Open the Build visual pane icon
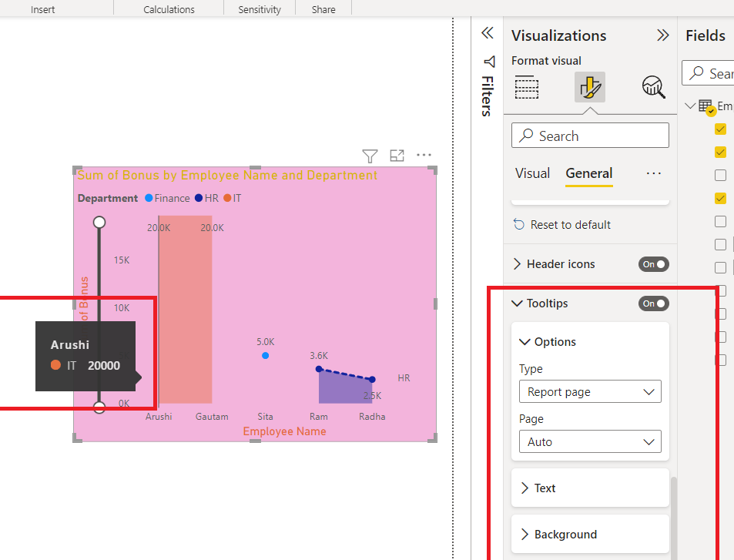The width and height of the screenshot is (734, 560). 527,87
